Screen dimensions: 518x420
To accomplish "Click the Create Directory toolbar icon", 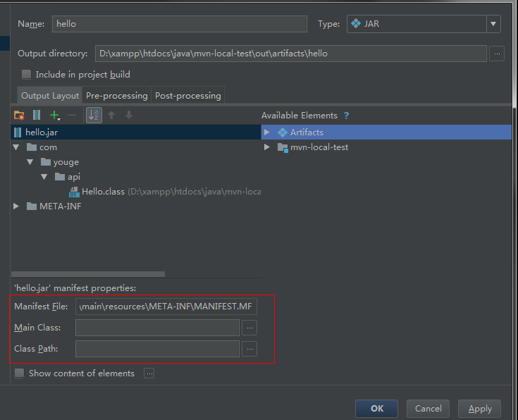I will (x=19, y=116).
